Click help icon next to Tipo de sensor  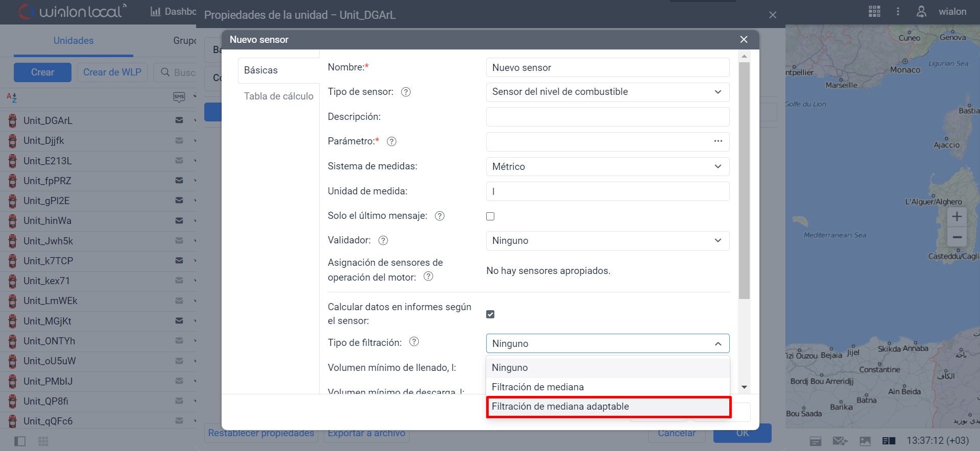(x=405, y=92)
